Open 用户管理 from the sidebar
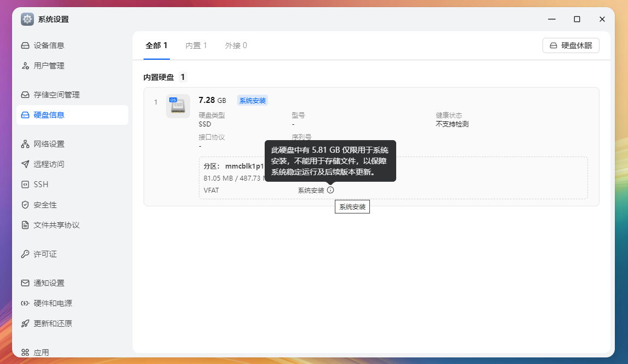Screen dimensions: 628x364 49,66
